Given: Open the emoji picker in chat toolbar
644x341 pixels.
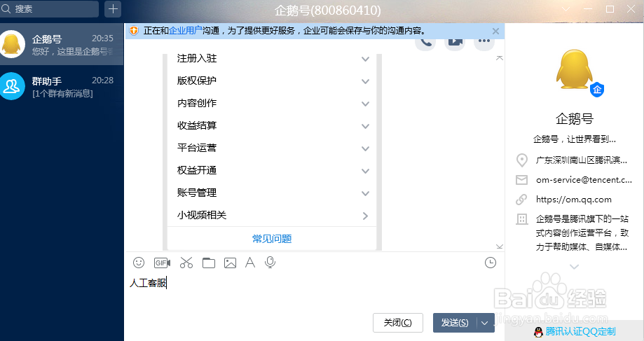Looking at the screenshot, I should [x=139, y=263].
